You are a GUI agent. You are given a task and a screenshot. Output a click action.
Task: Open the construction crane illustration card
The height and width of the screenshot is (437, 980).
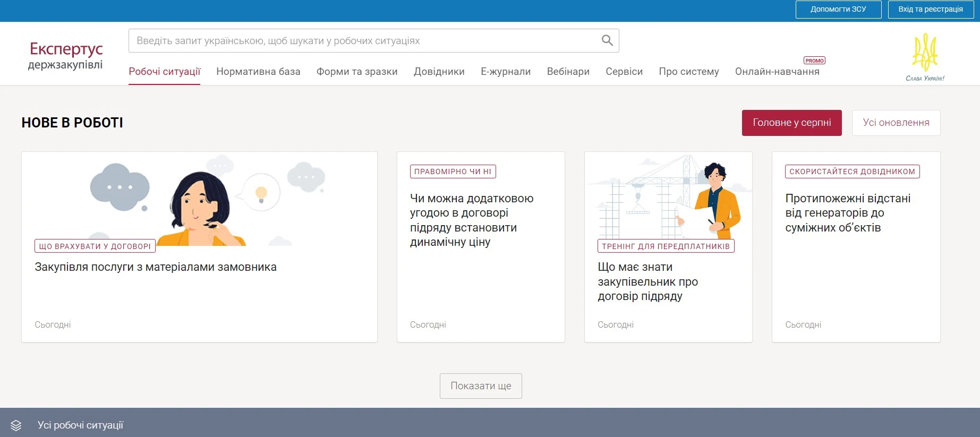pyautogui.click(x=668, y=196)
